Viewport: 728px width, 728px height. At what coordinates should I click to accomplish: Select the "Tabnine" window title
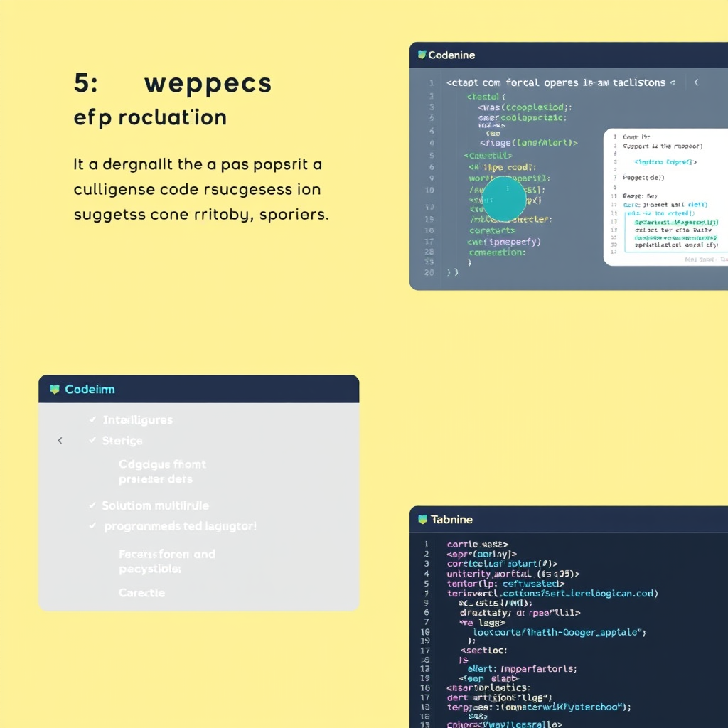(x=451, y=520)
